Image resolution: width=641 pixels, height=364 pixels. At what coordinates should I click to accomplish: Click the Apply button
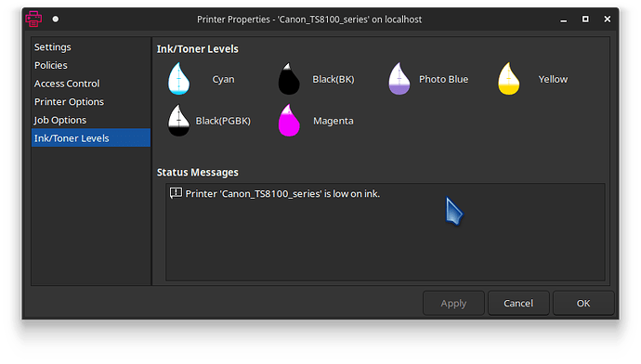coord(453,303)
